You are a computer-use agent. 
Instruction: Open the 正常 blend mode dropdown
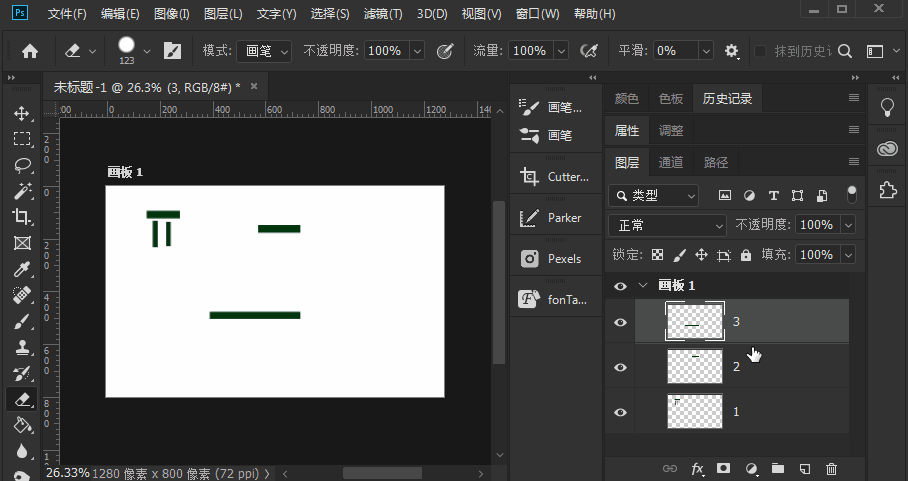(x=667, y=225)
